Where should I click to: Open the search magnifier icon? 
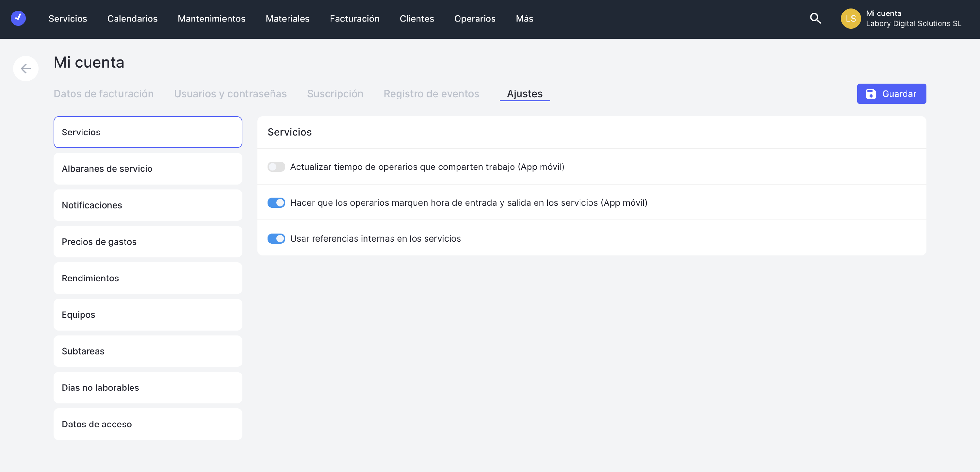815,18
